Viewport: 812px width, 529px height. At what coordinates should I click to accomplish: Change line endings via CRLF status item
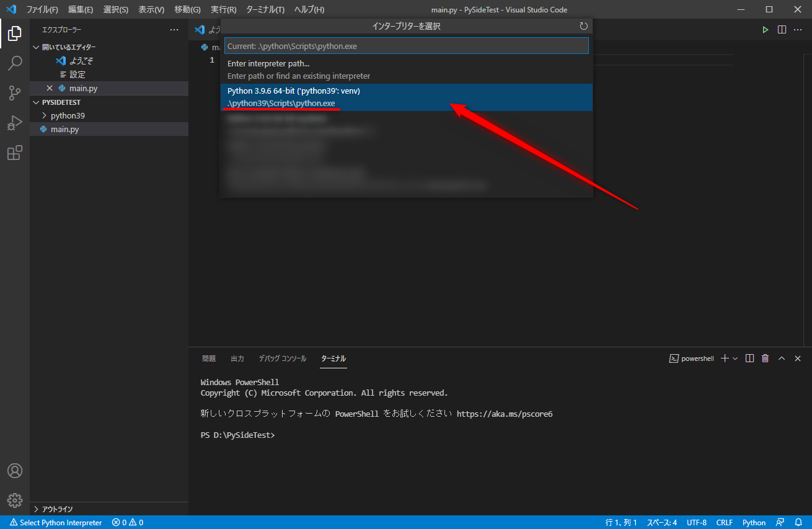coord(725,522)
